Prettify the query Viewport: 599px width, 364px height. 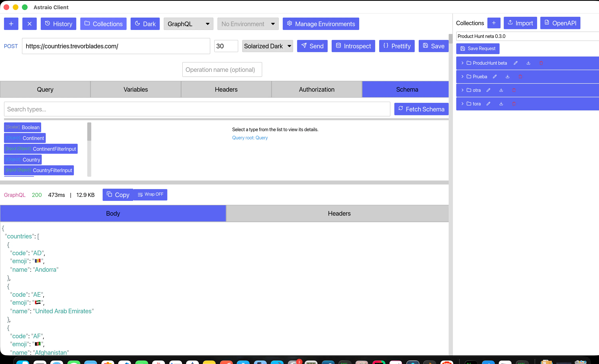click(x=397, y=46)
